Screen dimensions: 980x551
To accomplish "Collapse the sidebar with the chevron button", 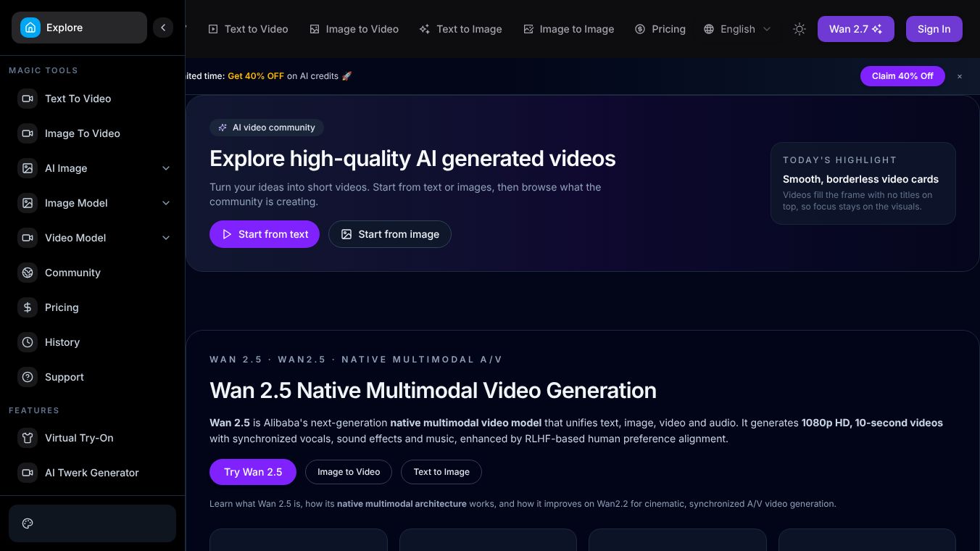I will 163,28.
